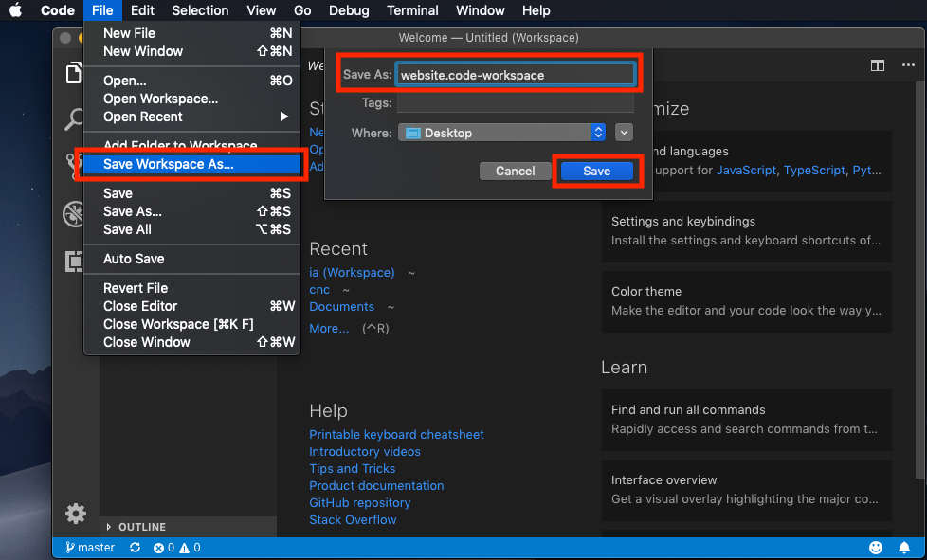Click the split editor icon

(878, 65)
